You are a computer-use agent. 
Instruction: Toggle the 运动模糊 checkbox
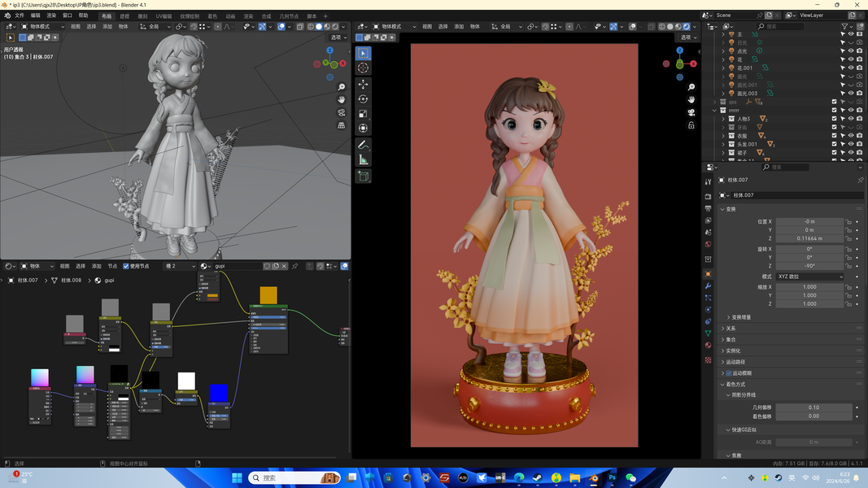pos(729,373)
